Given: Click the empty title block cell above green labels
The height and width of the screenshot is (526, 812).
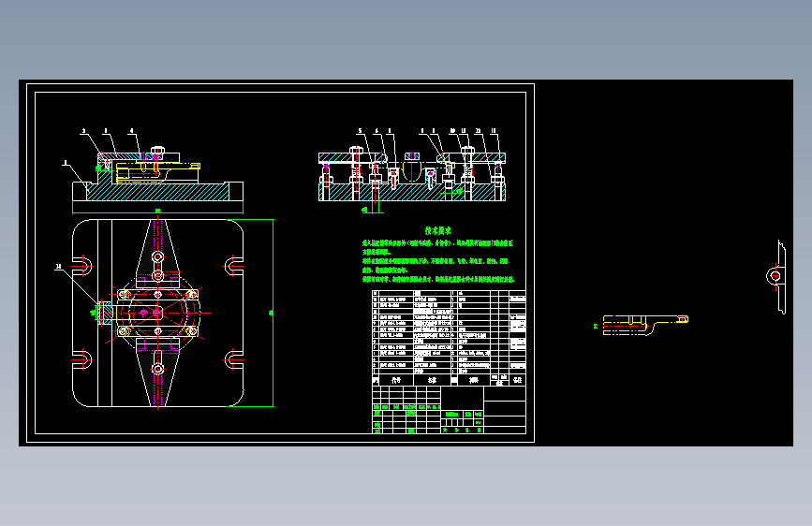Looking at the screenshot, I should [x=462, y=398].
